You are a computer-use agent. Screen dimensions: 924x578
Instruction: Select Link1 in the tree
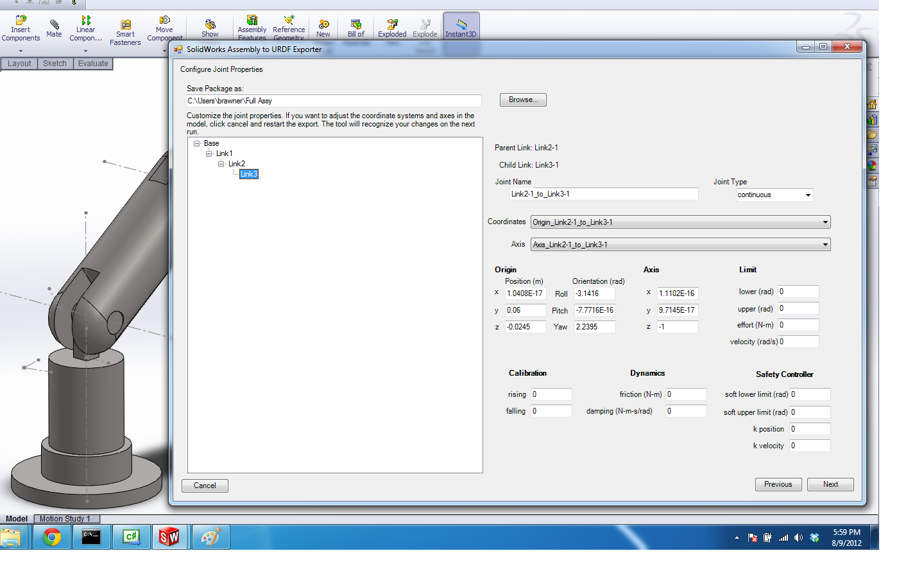coord(224,153)
